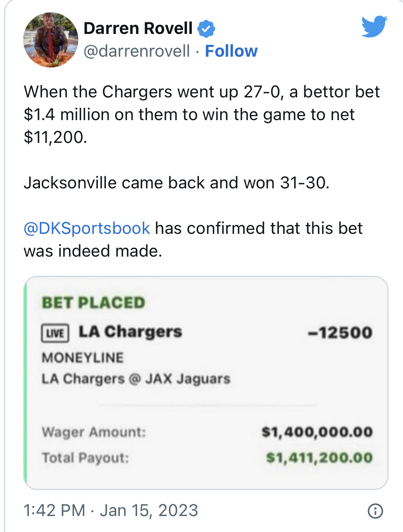403x532 pixels.
Task: Click the MONEYLINE label in bet slip
Action: [x=83, y=357]
